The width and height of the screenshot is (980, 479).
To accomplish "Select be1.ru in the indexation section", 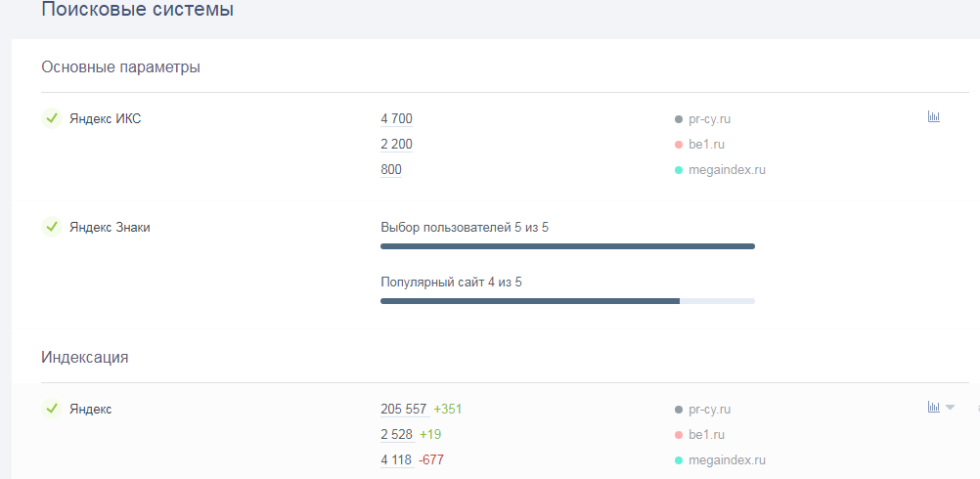I will point(706,435).
